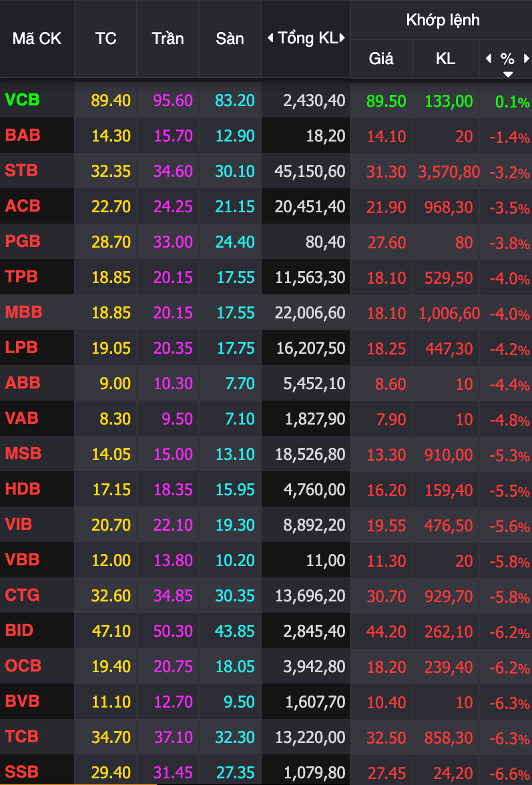Open TCB ticker link
Image resolution: width=532 pixels, height=785 pixels.
pos(22,736)
